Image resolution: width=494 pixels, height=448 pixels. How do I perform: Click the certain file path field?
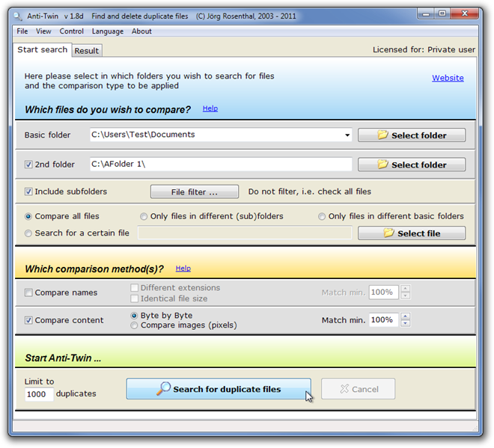tap(245, 233)
